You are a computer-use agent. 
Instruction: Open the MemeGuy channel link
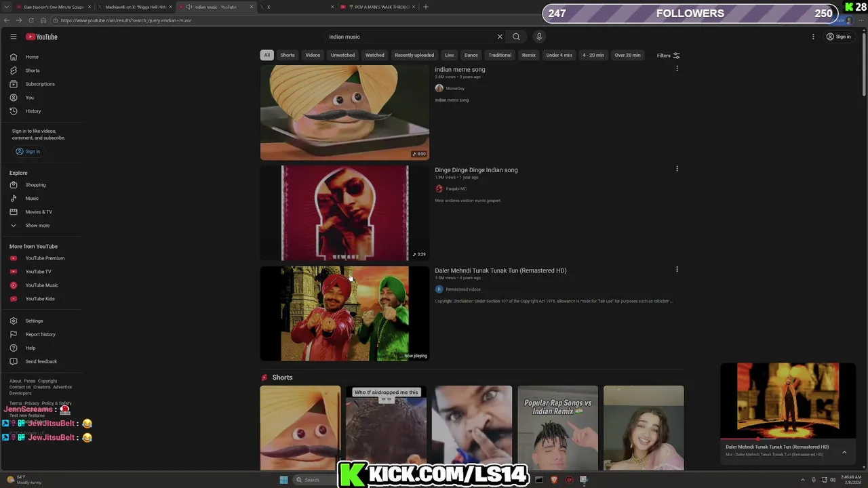pos(455,88)
